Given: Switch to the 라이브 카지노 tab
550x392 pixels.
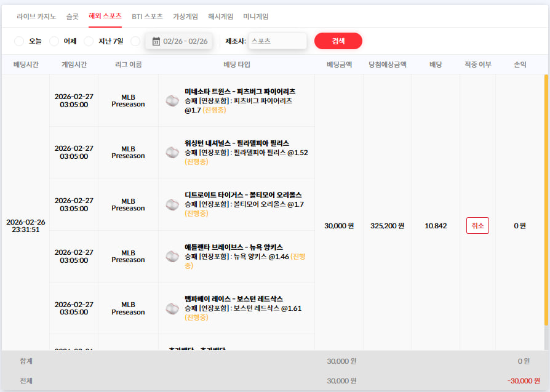Looking at the screenshot, I should (x=36, y=17).
